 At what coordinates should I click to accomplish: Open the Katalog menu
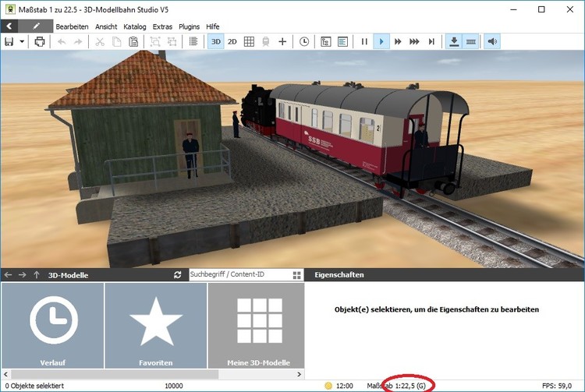pos(134,26)
